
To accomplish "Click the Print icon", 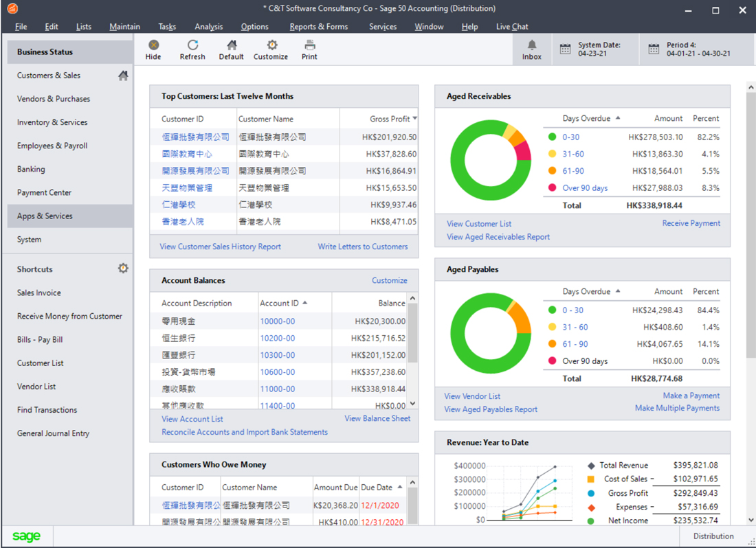I will (x=309, y=48).
